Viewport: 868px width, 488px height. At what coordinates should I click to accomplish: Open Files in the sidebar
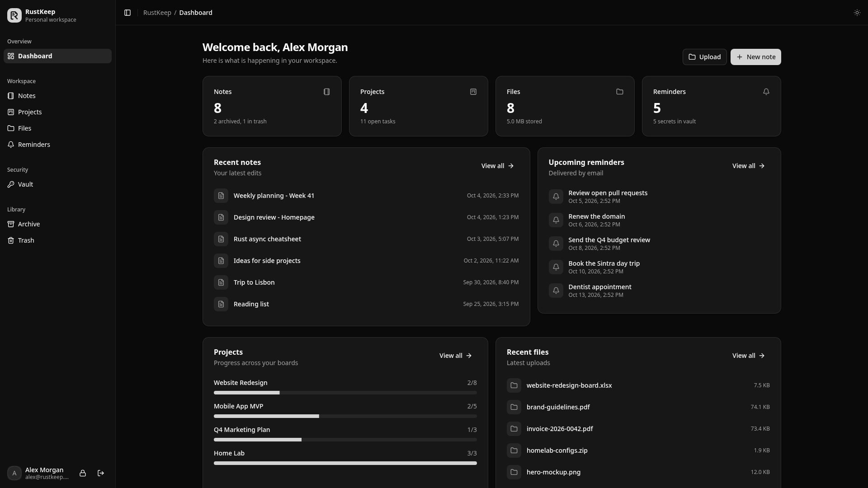57,128
